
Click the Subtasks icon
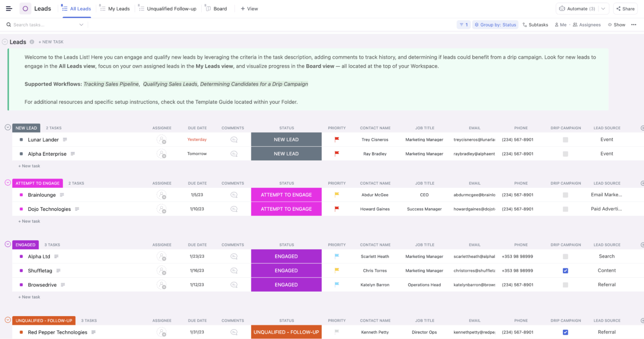[x=525, y=25]
